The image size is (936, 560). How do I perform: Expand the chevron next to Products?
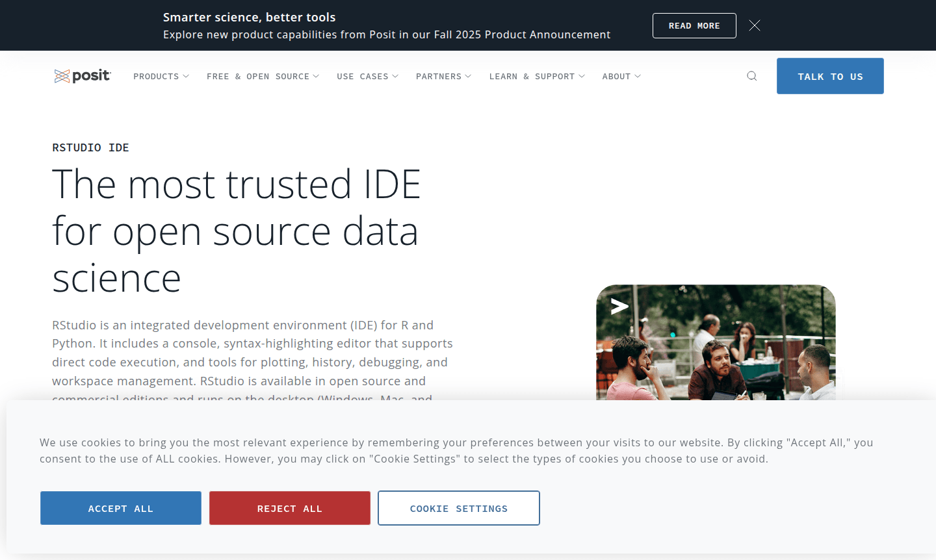click(186, 76)
